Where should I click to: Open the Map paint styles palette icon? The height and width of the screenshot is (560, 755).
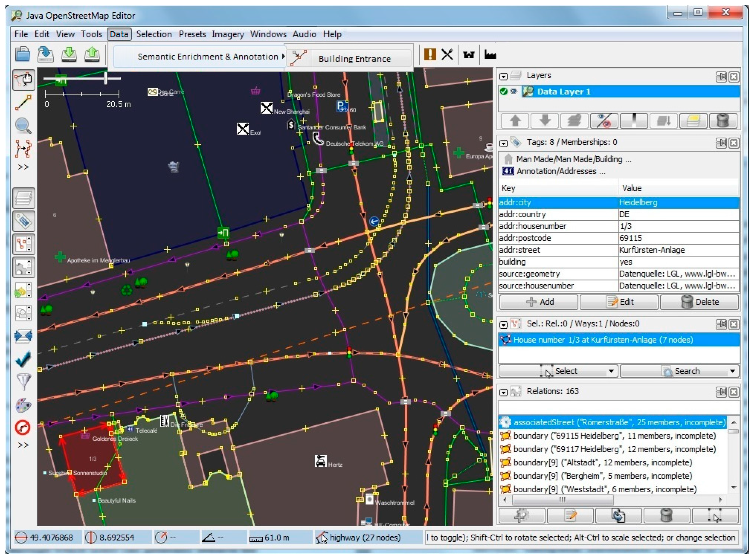pyautogui.click(x=23, y=405)
